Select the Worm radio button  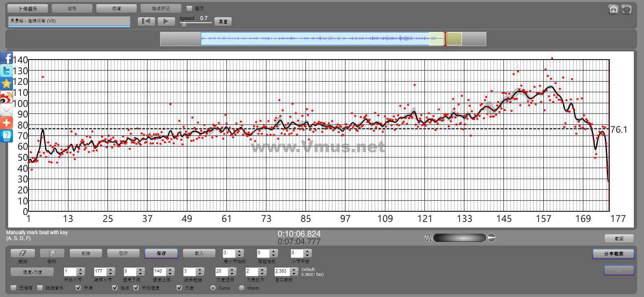(242, 288)
